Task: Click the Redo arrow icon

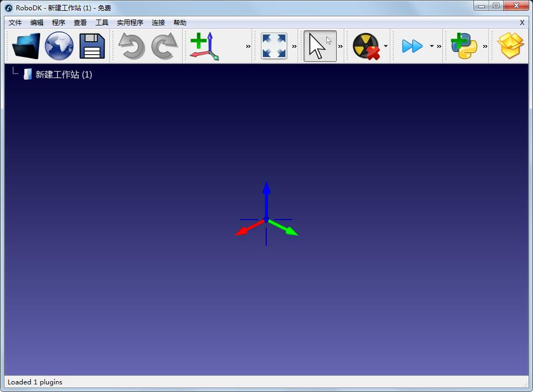Action: 164,46
